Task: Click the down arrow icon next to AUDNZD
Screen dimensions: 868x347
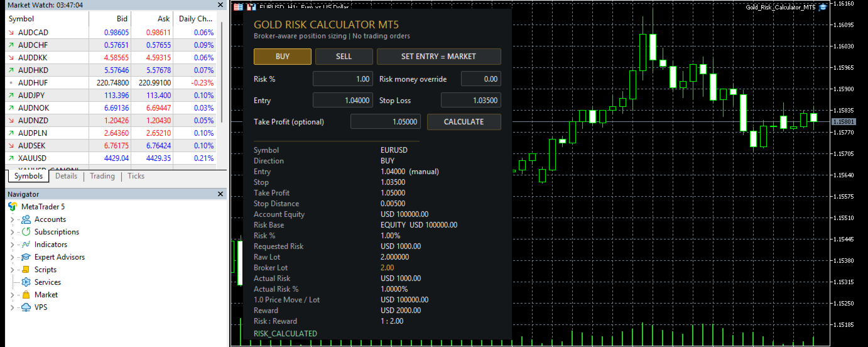Action: click(11, 121)
